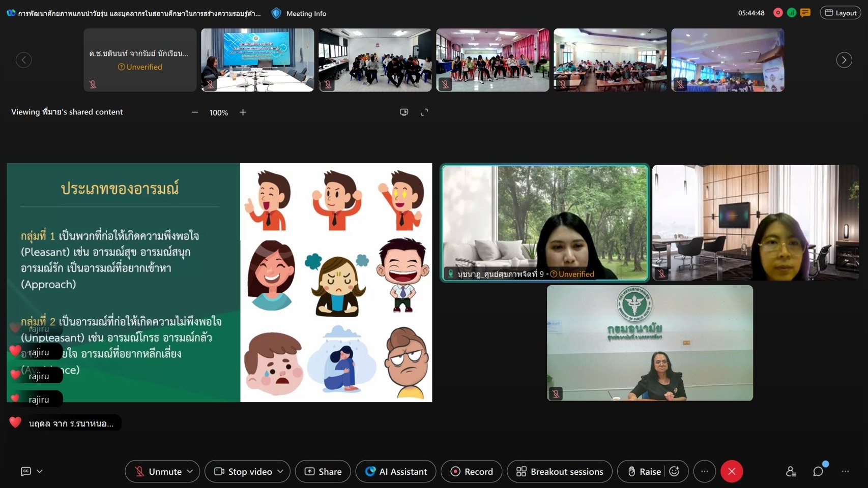Click the pop-out shared content icon
The height and width of the screenshot is (488, 868).
pyautogui.click(x=404, y=112)
